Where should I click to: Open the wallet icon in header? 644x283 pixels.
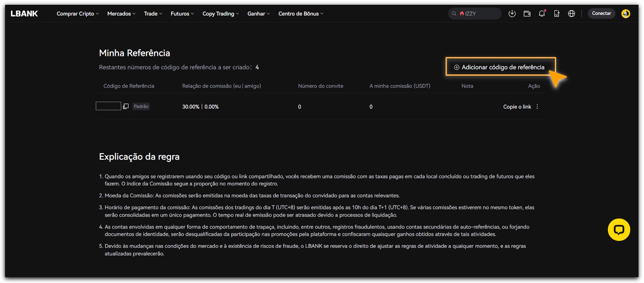pyautogui.click(x=527, y=14)
